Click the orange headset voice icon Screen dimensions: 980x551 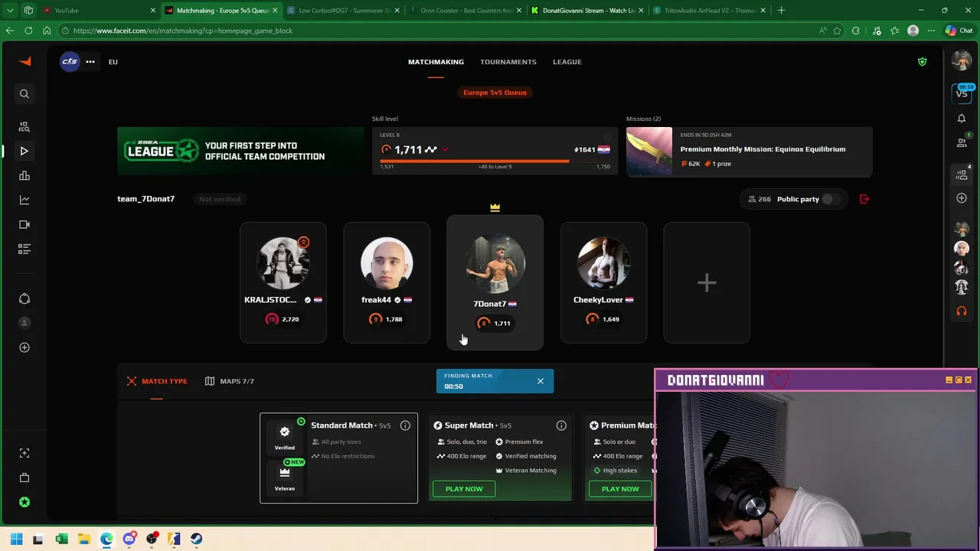tap(962, 311)
